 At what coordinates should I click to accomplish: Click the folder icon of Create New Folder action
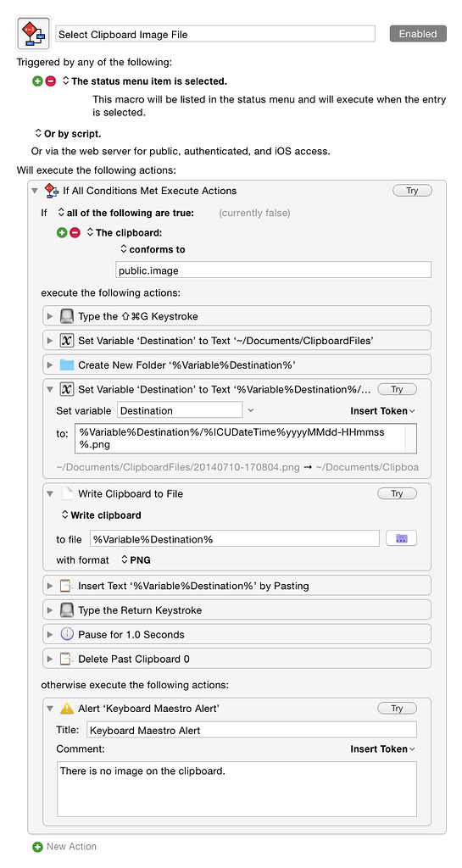coord(66,364)
